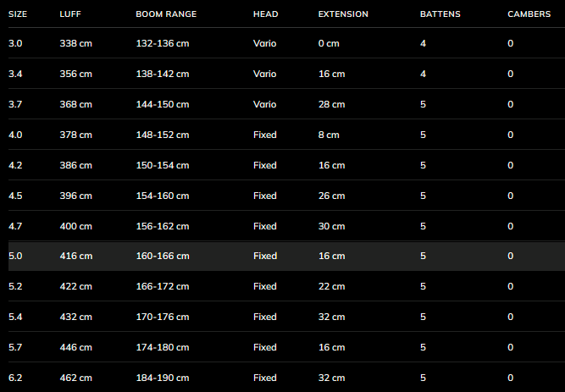Select the 184-190 cm boom range
The height and width of the screenshot is (392, 565).
tap(163, 378)
